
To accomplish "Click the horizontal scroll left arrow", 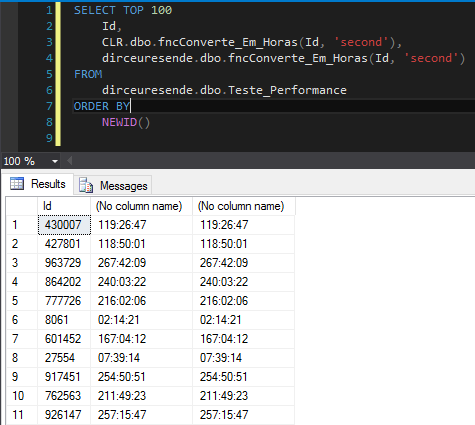I will 69,161.
